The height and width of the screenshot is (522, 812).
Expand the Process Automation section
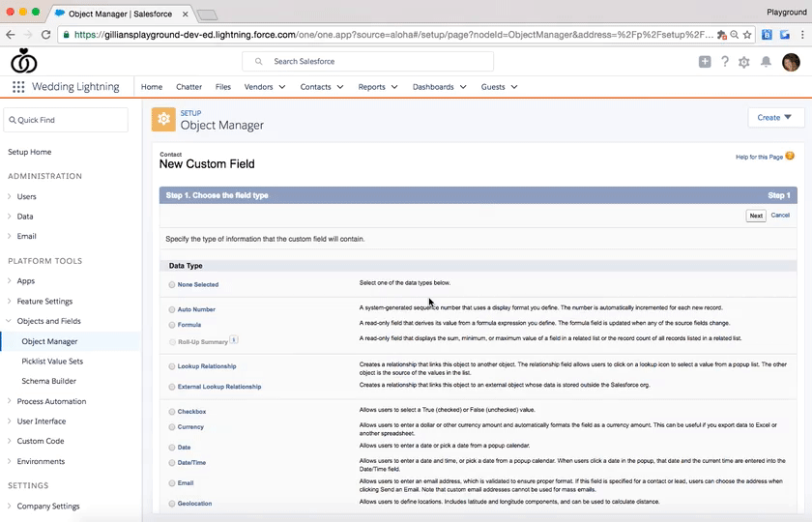10,401
